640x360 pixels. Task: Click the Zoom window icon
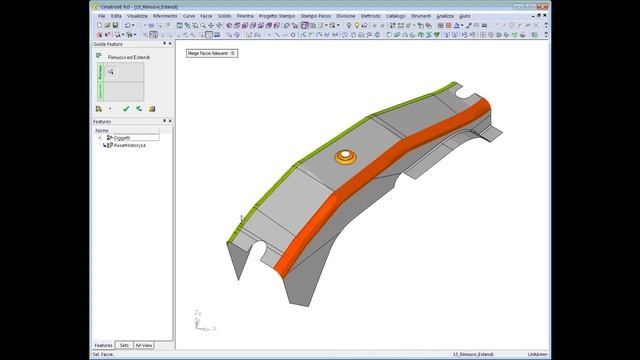tap(195, 25)
